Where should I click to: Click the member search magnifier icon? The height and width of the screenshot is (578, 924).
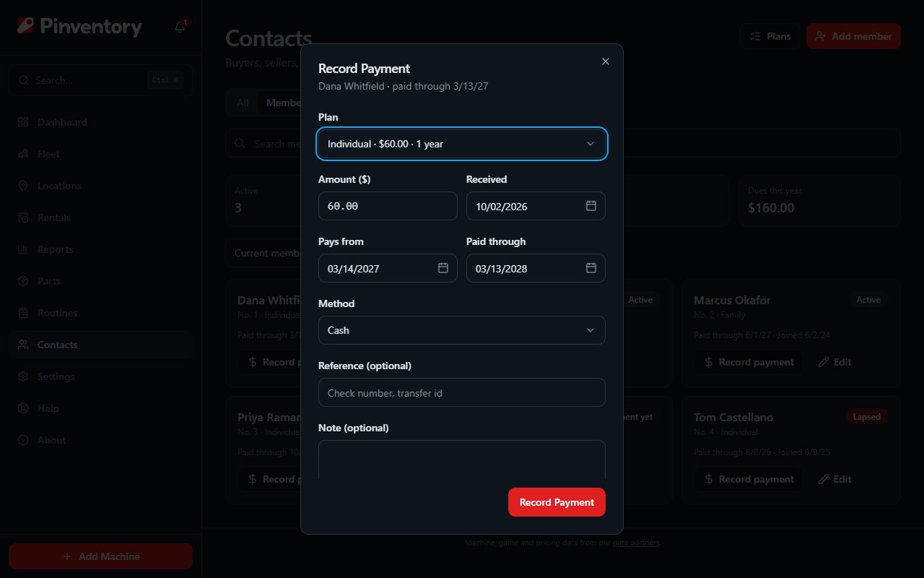point(240,143)
